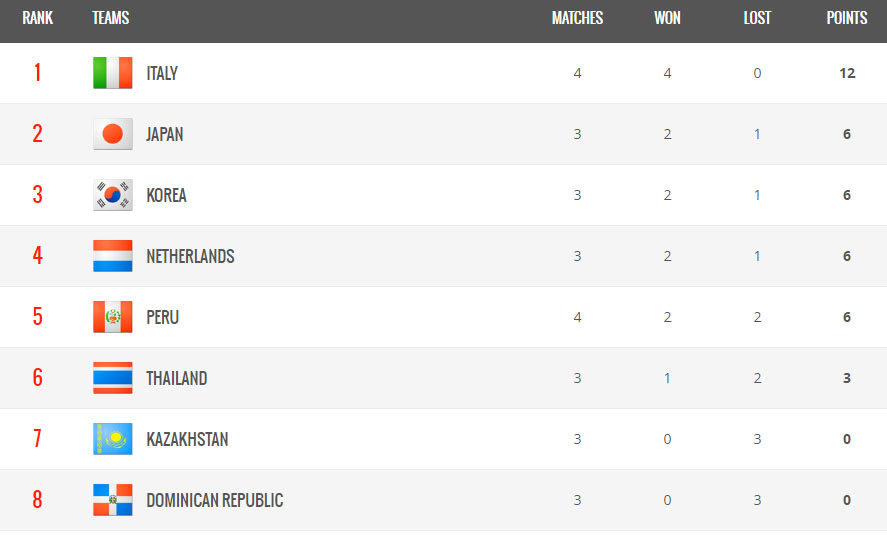The image size is (887, 541).
Task: Select the DOMINICAN REPUBLIC team name
Action: [x=214, y=500]
